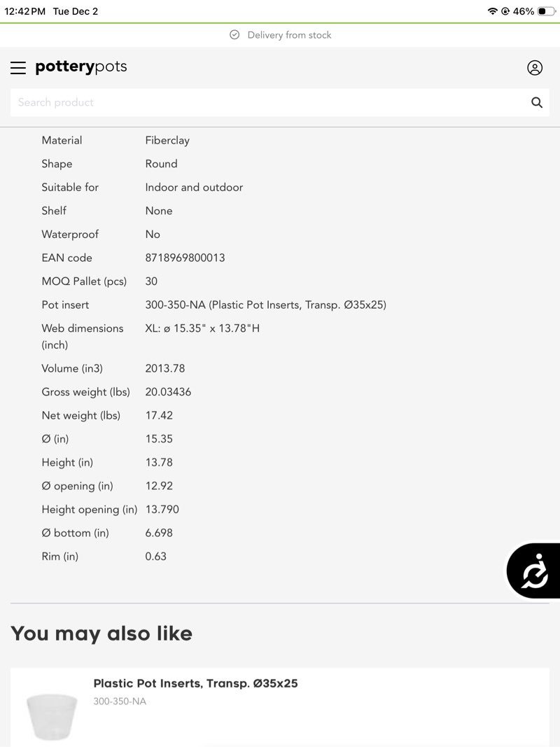
Task: Click the EAN code value 8718969800013
Action: (185, 258)
